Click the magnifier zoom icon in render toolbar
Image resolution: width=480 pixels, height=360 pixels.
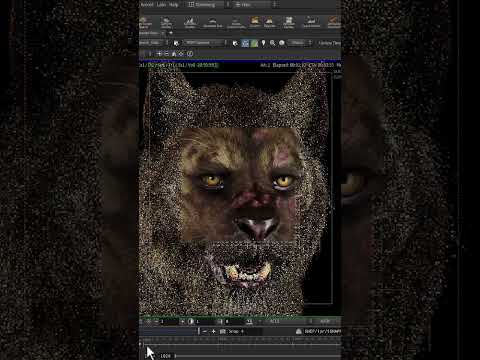[273, 43]
